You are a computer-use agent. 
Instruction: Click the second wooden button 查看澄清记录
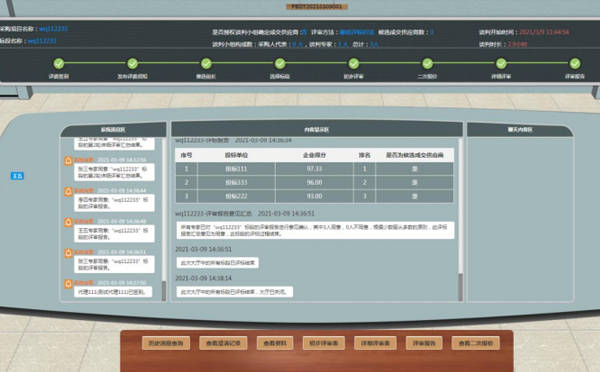tap(223, 343)
